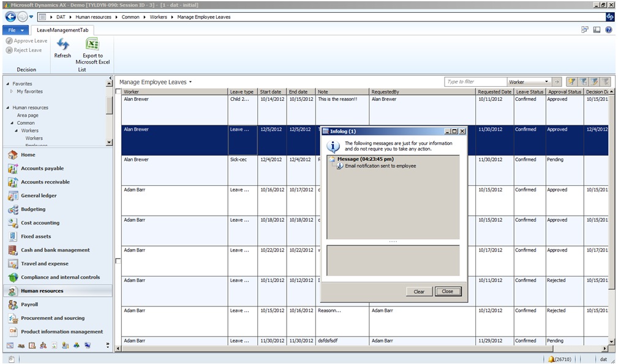Image resolution: width=618 pixels, height=364 pixels.
Task: Click Close button in Infolog dialog
Action: pos(448,292)
